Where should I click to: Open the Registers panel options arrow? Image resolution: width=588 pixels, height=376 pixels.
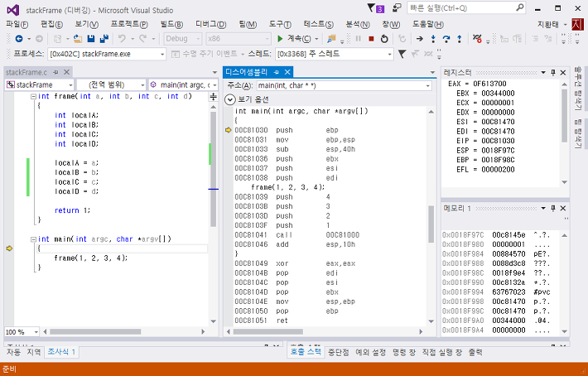[x=543, y=72]
